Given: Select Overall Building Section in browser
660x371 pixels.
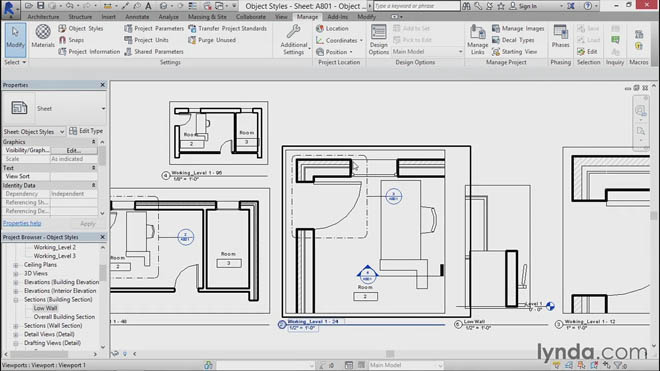Looking at the screenshot, I should [64, 317].
